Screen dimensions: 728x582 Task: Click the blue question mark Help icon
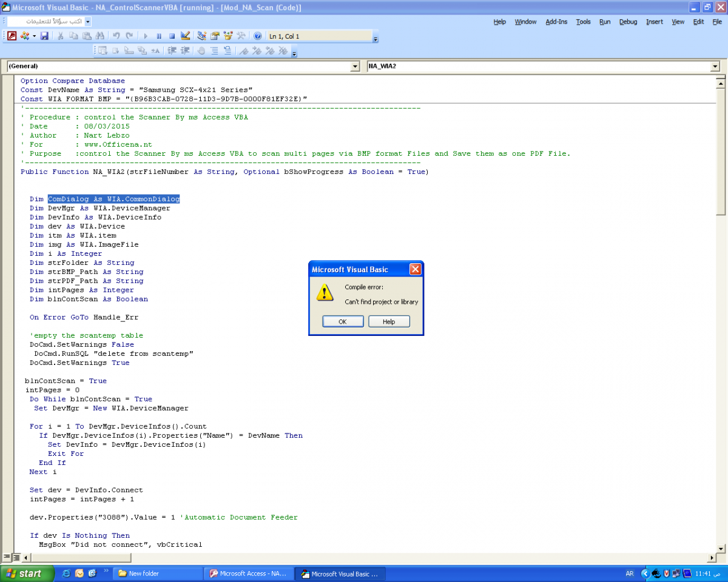click(x=258, y=36)
